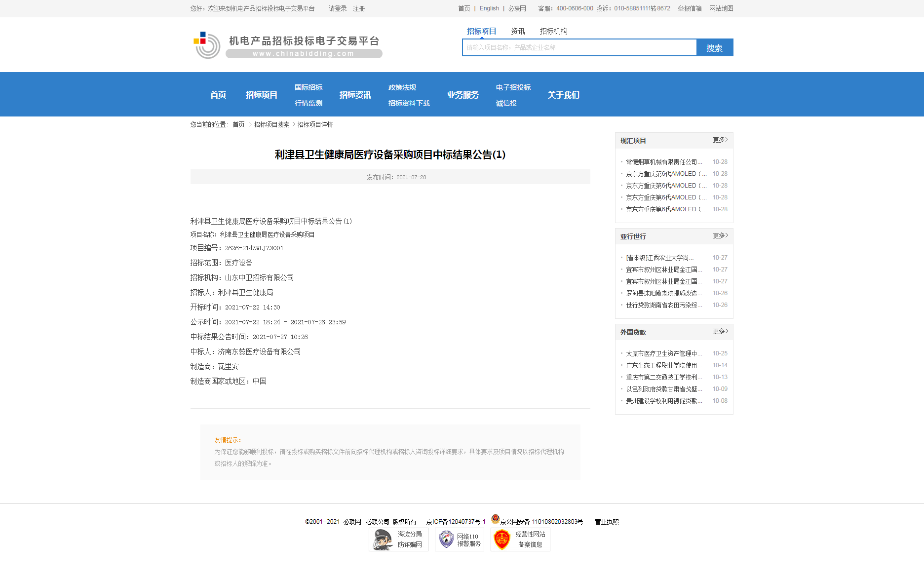
Task: Open the 政策法规 menu item
Action: [401, 87]
